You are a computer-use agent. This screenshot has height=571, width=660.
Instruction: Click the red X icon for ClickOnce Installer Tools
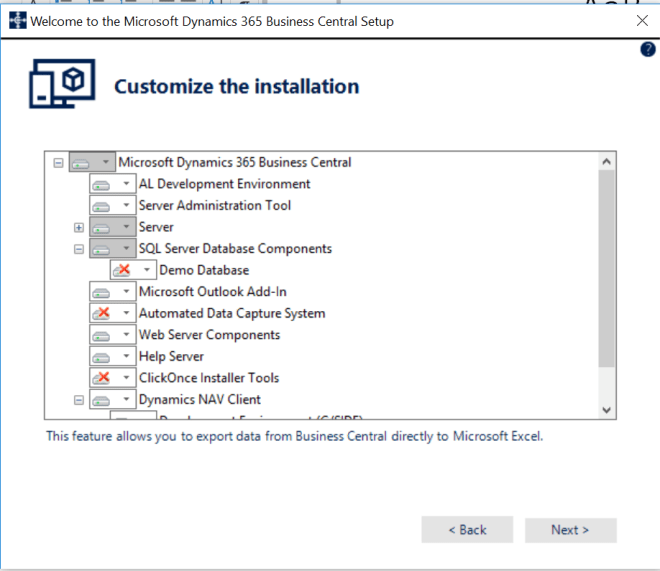(101, 377)
